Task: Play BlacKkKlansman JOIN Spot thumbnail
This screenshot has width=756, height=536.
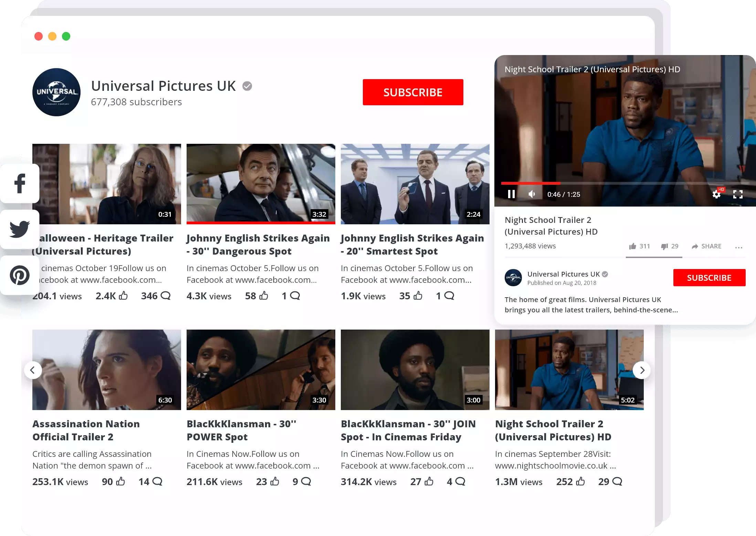Action: 415,370
